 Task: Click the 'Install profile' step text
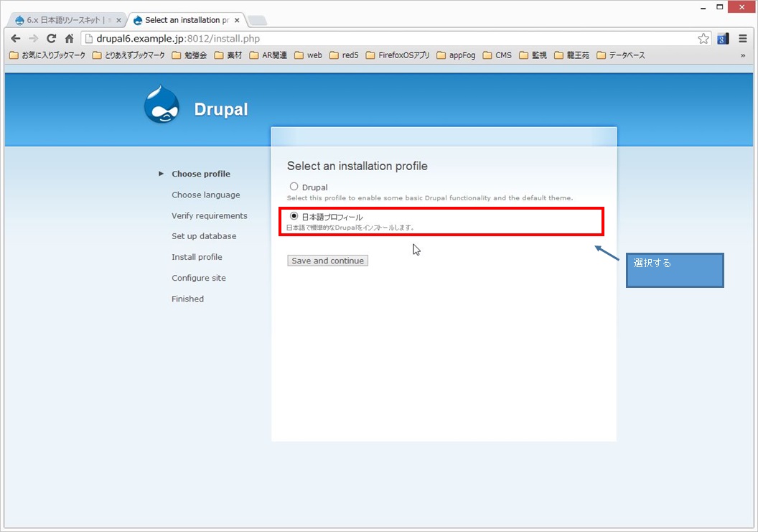197,257
